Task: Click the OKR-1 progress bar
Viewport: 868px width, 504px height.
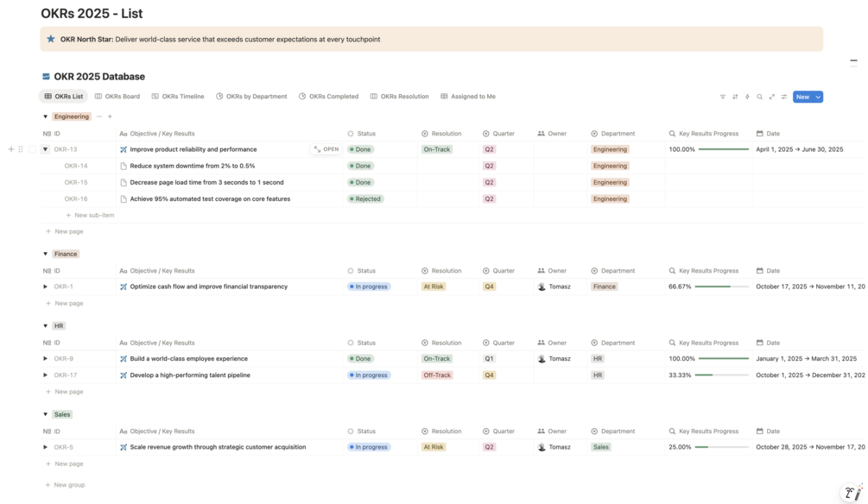Action: 722,287
